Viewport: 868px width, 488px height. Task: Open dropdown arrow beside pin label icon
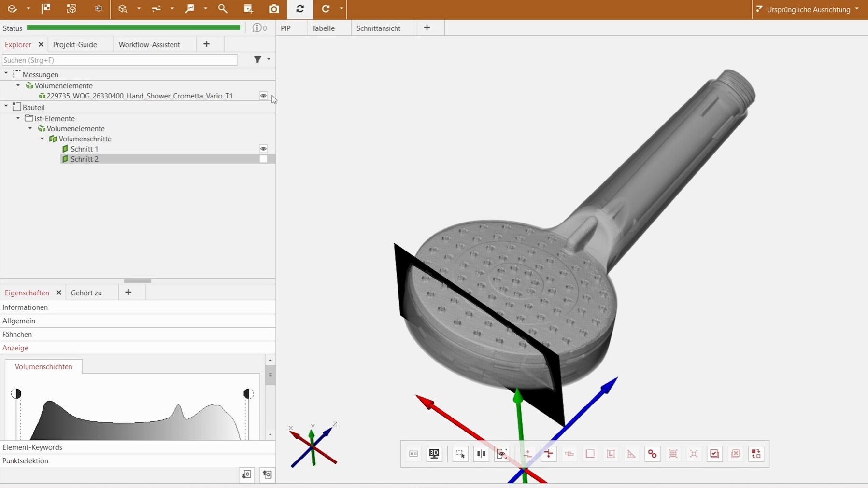coord(205,9)
